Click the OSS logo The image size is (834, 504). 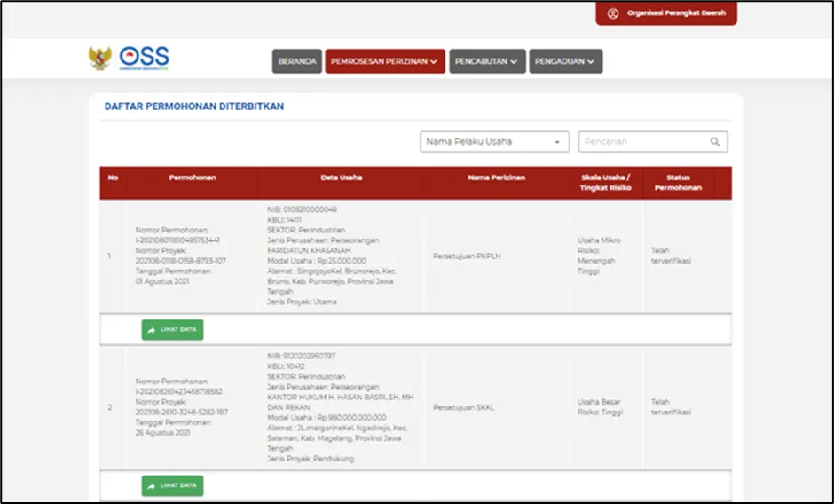coord(144,59)
